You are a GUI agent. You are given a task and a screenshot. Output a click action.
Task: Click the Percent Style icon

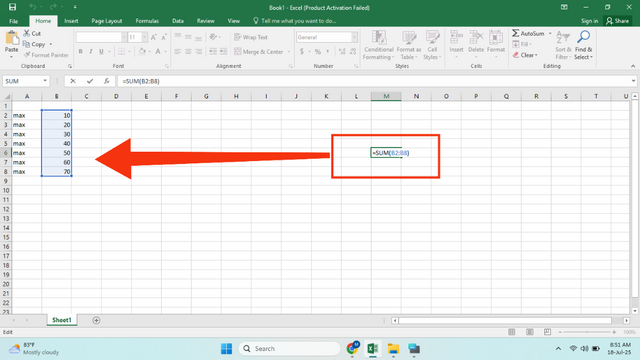click(318, 51)
